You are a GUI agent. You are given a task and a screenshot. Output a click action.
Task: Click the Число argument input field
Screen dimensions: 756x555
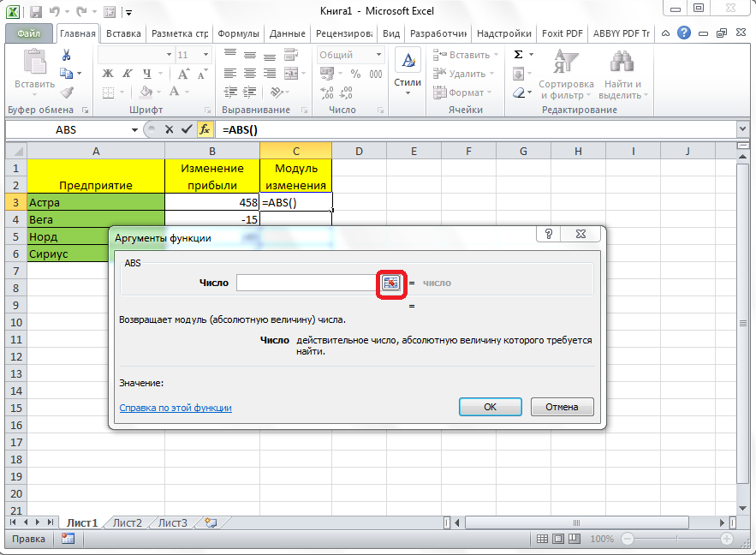[x=306, y=283]
